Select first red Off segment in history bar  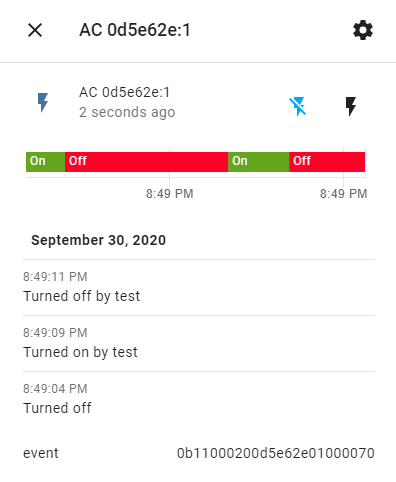click(x=146, y=162)
